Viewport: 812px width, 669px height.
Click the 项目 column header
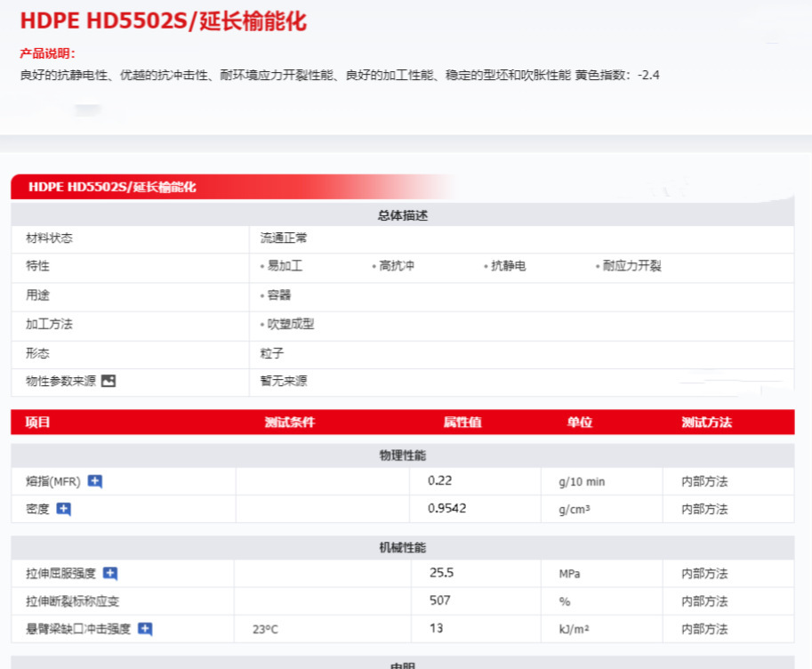[38, 422]
